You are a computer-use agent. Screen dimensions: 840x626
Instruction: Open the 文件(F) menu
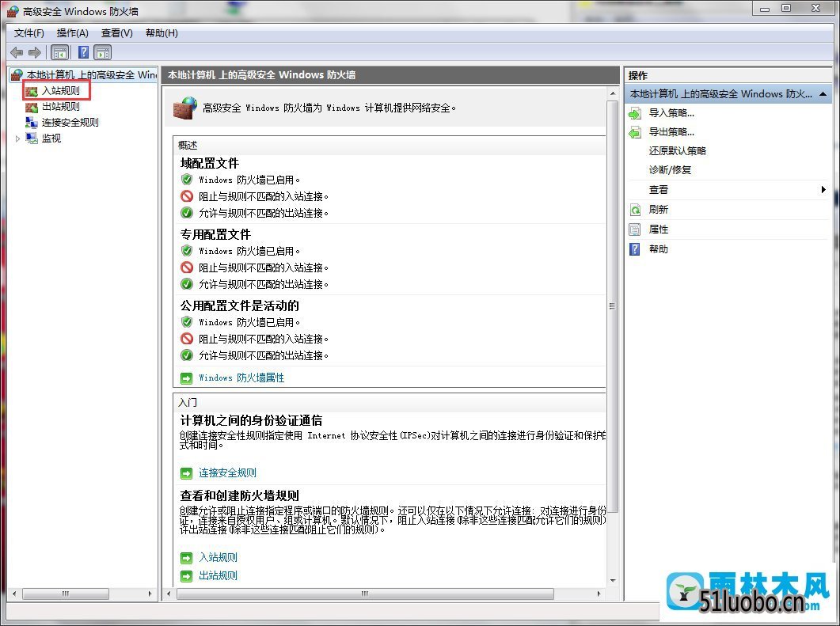tap(29, 33)
